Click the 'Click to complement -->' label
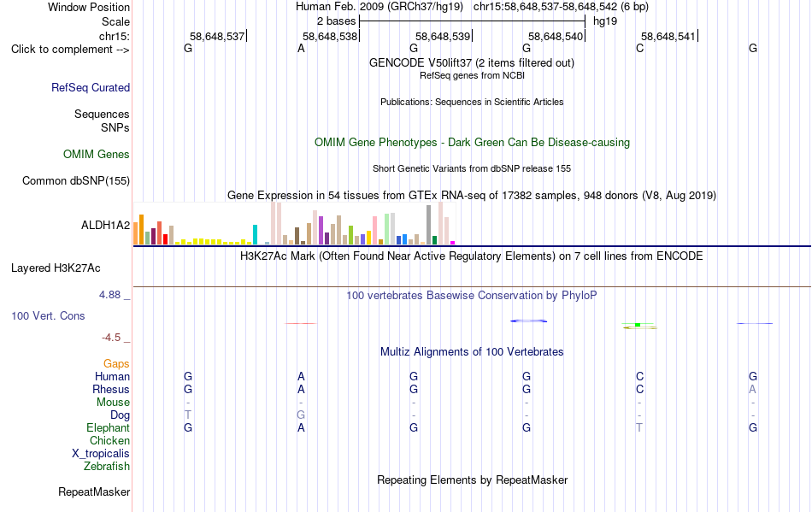This screenshot has height=512, width=812. click(70, 50)
